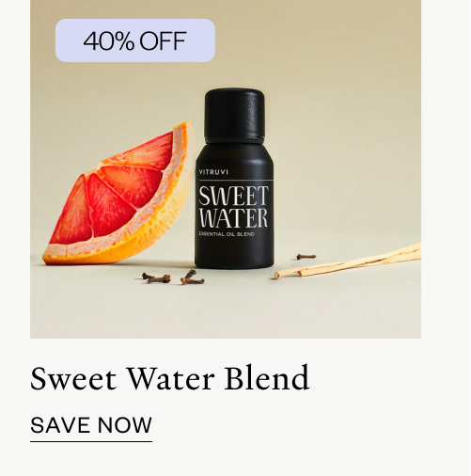Click the single clove right of bottle

pos(306,257)
